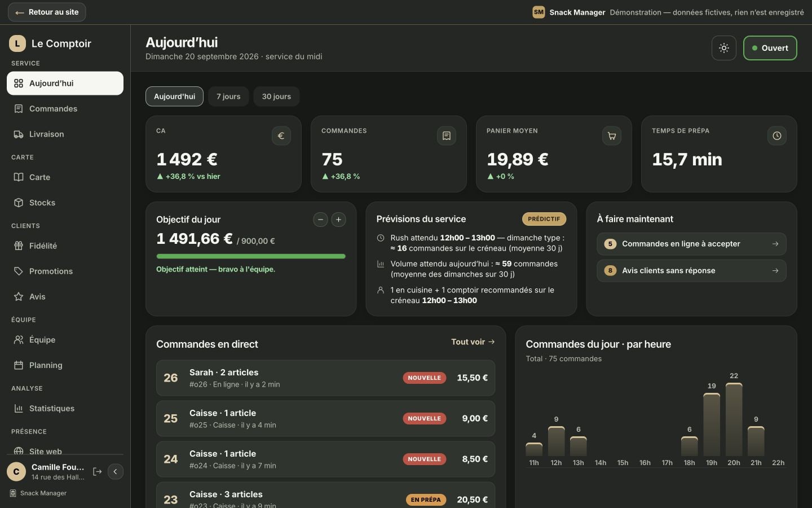Switch to the 30 jours tab
Image resolution: width=812 pixels, height=508 pixels.
(276, 97)
